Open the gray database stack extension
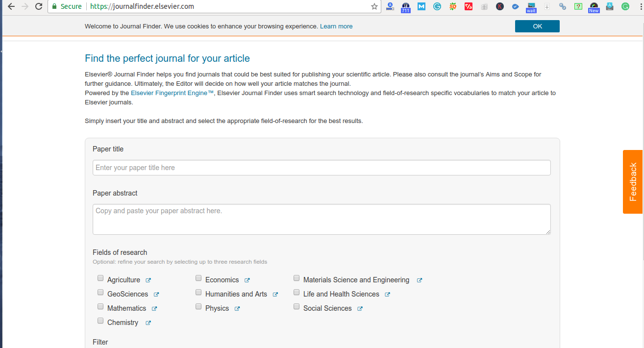644x348 pixels. pos(484,6)
